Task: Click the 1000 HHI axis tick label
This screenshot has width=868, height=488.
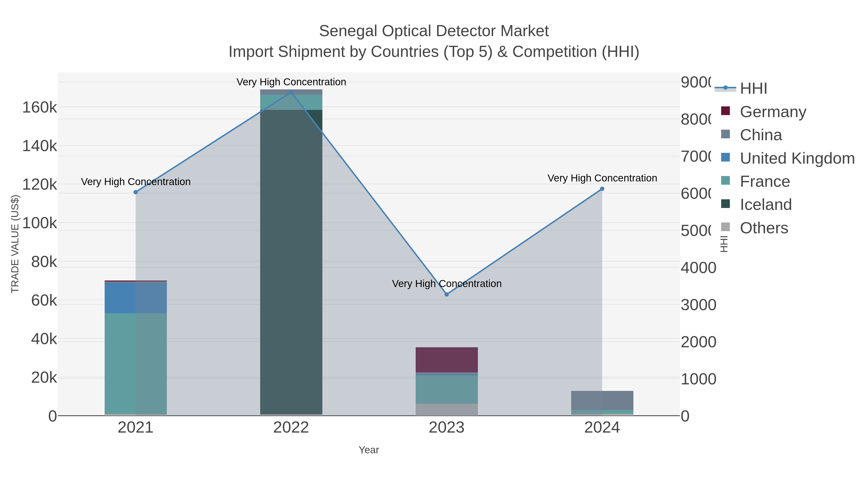Action: point(698,379)
